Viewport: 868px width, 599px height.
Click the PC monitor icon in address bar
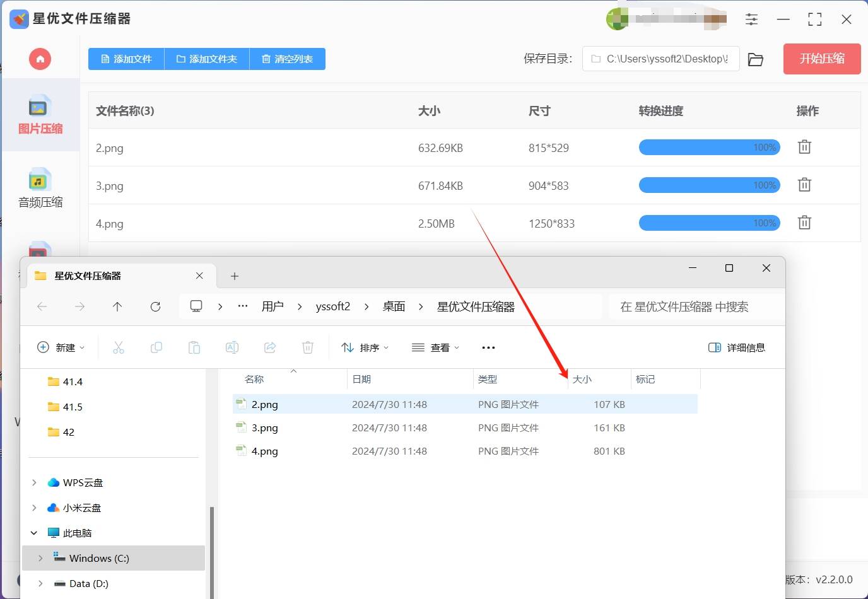[196, 306]
